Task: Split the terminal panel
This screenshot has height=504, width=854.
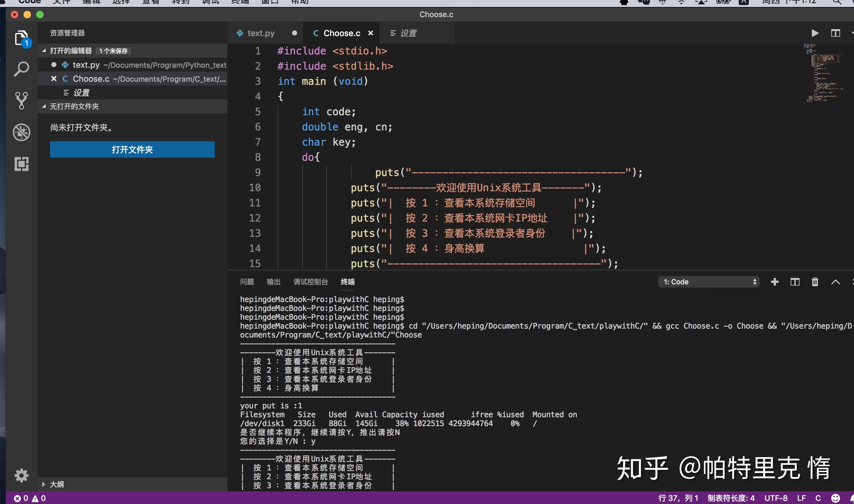Action: coord(794,282)
